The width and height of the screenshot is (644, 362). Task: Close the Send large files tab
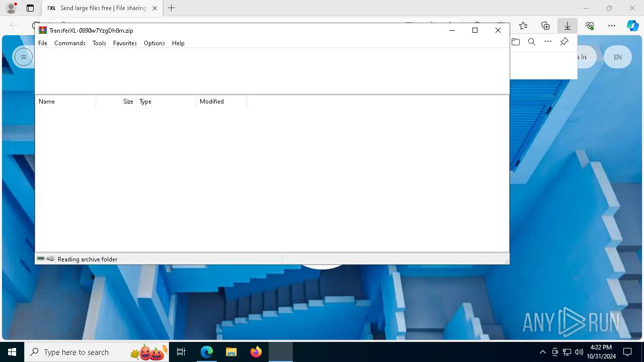tap(155, 8)
